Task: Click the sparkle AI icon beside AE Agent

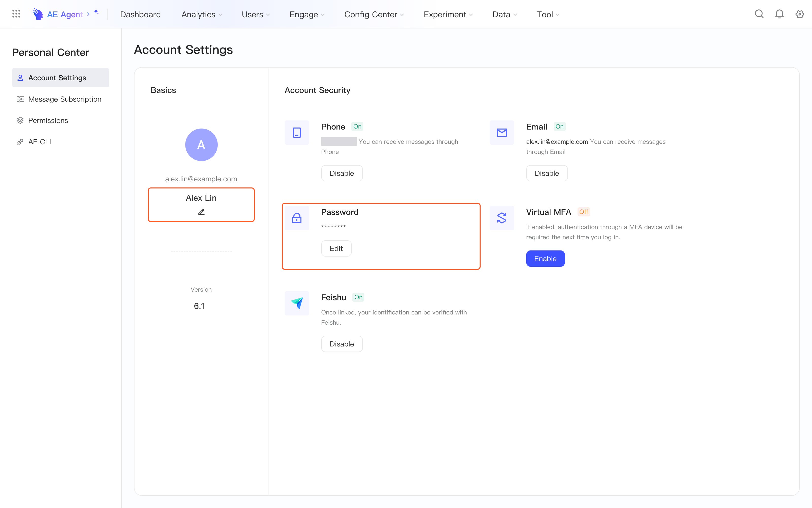Action: 96,12
